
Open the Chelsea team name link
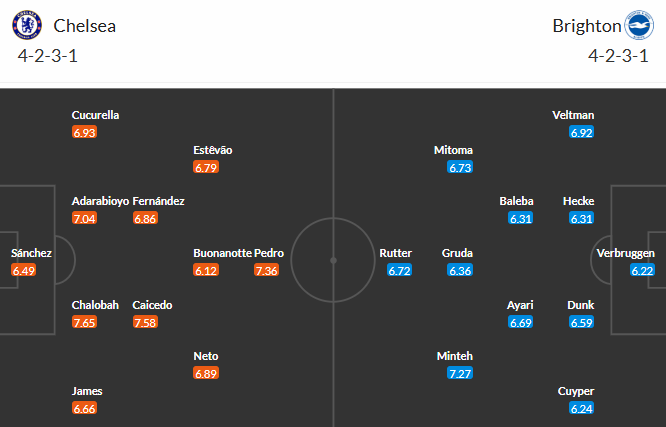[85, 26]
